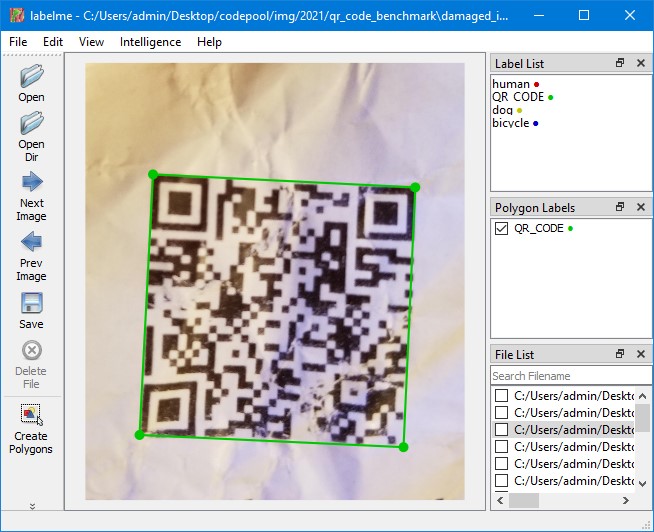Float the Label List panel

(620, 63)
